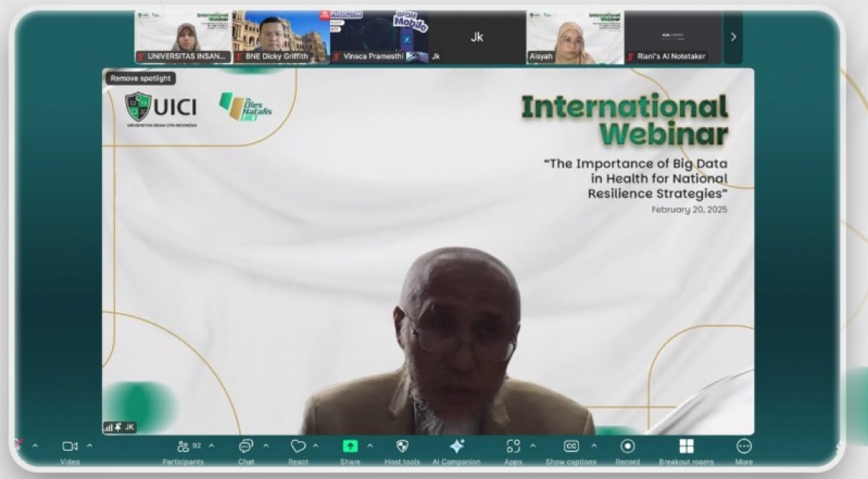Expand the Video options caret
The height and width of the screenshot is (479, 868).
pos(90,446)
